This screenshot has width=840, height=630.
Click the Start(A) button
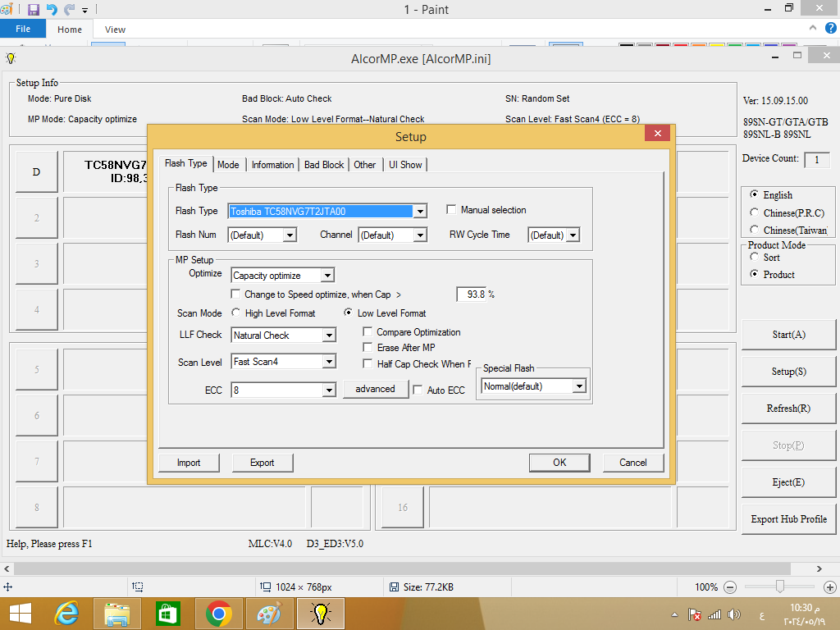point(788,335)
